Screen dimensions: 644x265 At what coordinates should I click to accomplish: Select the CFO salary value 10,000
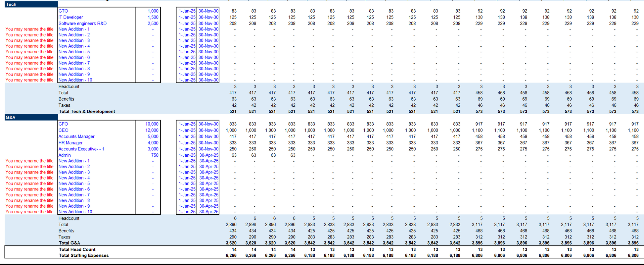(x=152, y=124)
